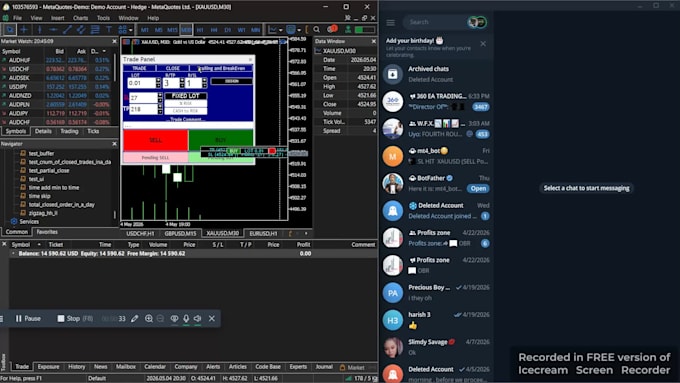680x383 pixels.
Task: Close the Data Window panel
Action: (x=374, y=41)
